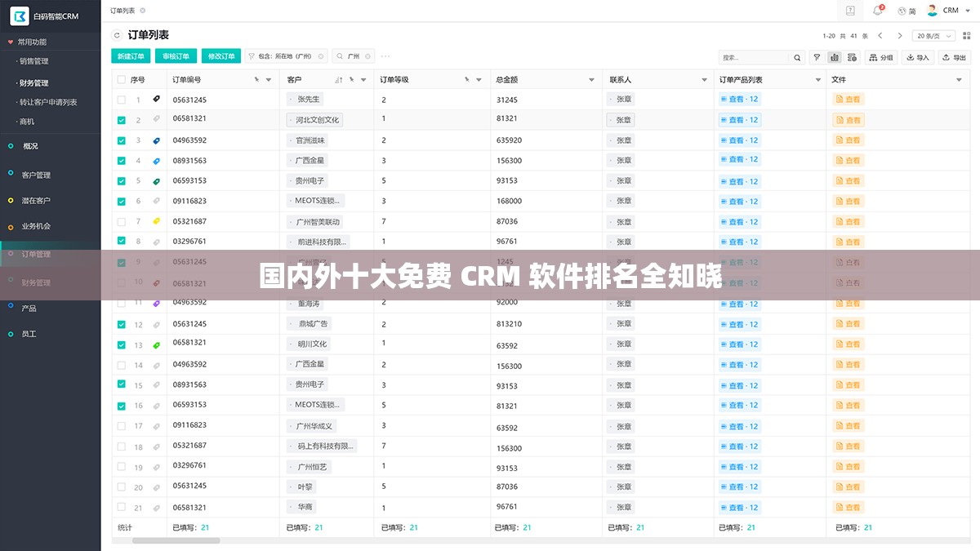Click the globe language icon
The height and width of the screenshot is (551, 980).
pyautogui.click(x=902, y=11)
